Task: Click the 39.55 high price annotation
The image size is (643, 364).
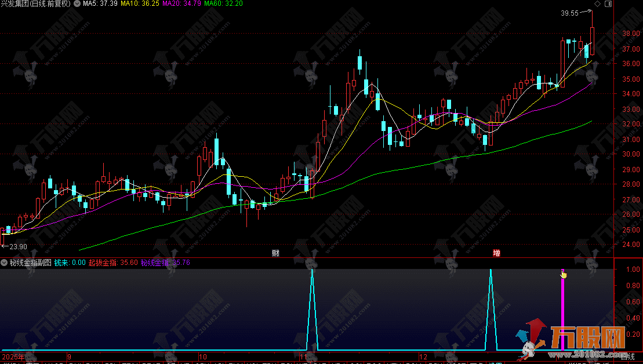Action: pos(570,13)
